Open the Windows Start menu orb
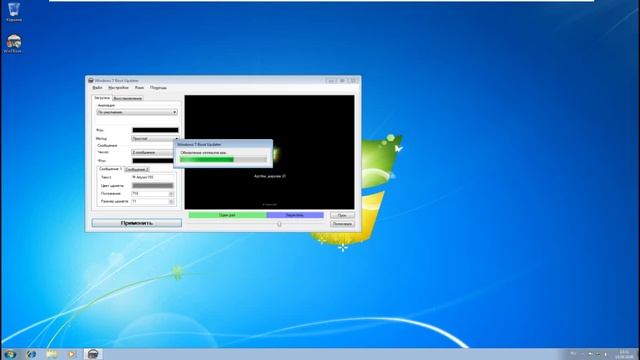 pos(10,354)
